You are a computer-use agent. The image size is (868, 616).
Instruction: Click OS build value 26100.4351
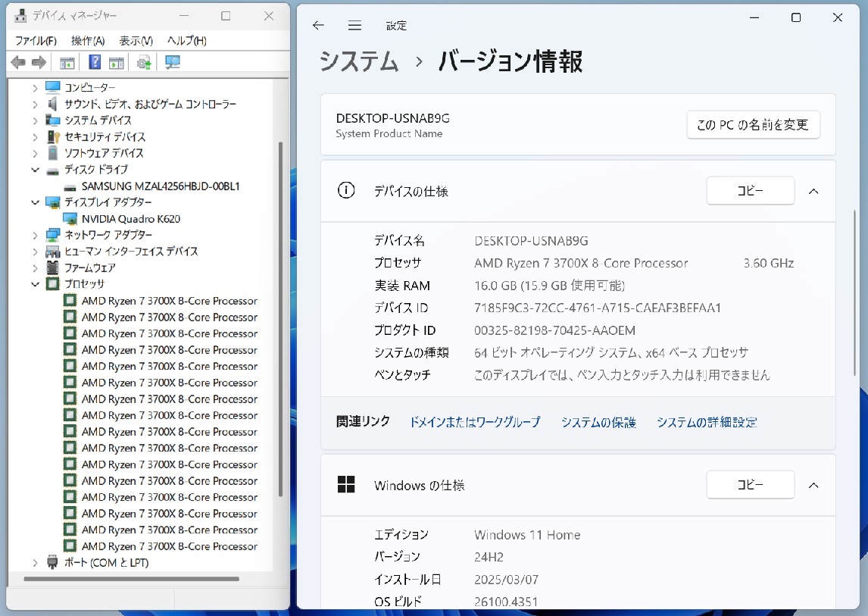(x=506, y=602)
